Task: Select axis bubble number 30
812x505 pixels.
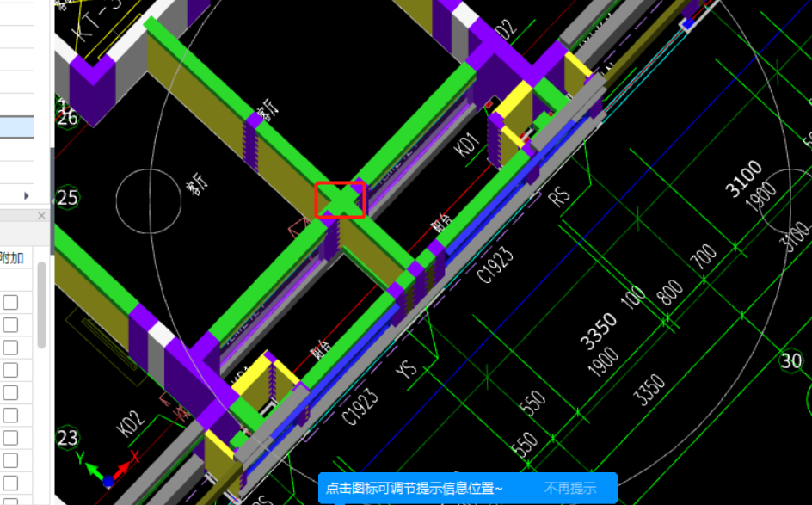Action: pyautogui.click(x=790, y=360)
